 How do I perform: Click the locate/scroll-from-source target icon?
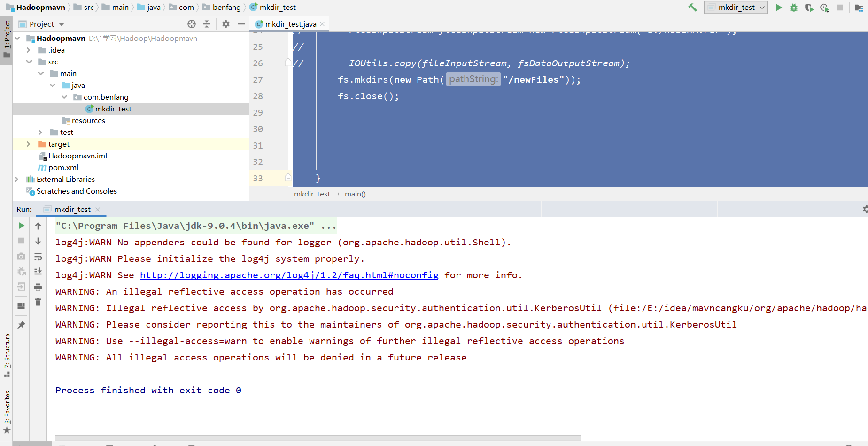coord(192,24)
